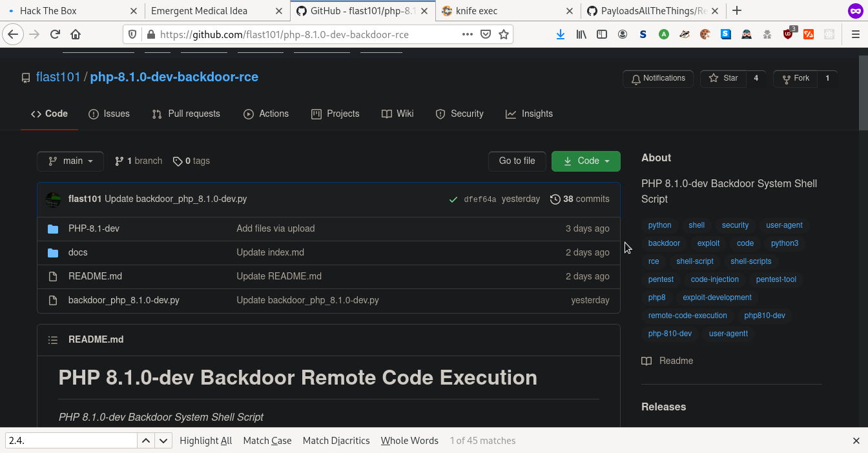868x453 pixels.
Task: Go back to the previous page
Action: (x=13, y=35)
